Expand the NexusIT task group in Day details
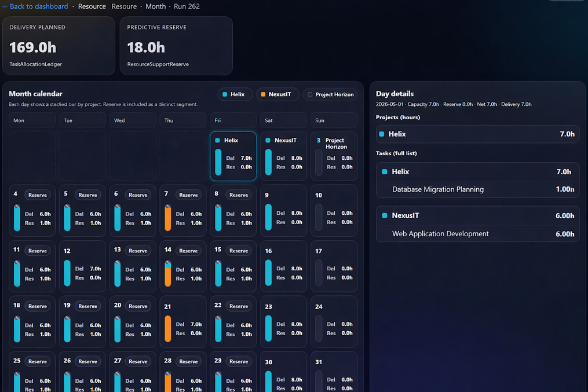The height and width of the screenshot is (392, 588). [x=477, y=215]
